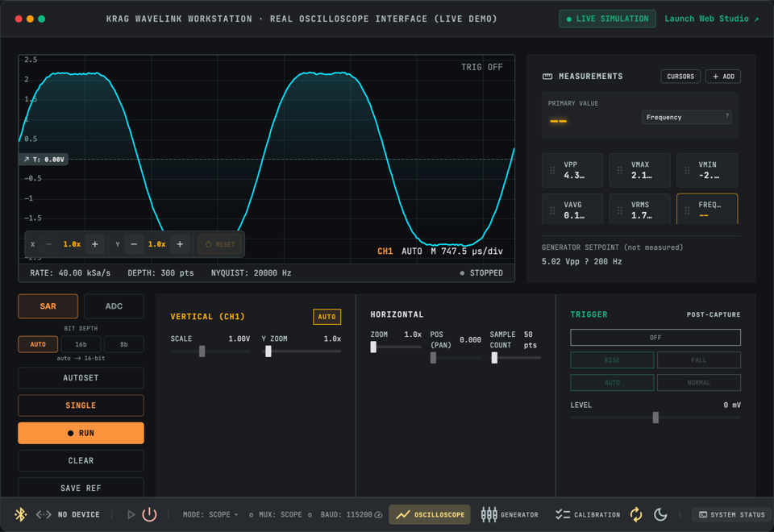Click Y zoom plus button

pyautogui.click(x=180, y=244)
